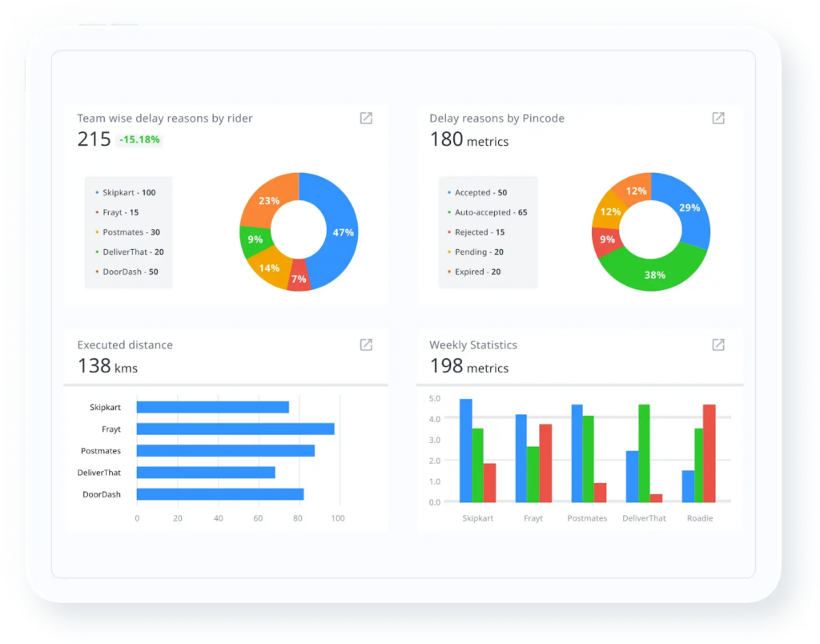Viewport: 820px width, 644px height.
Task: Toggle the Pending - 20 legend entry
Action: click(479, 252)
